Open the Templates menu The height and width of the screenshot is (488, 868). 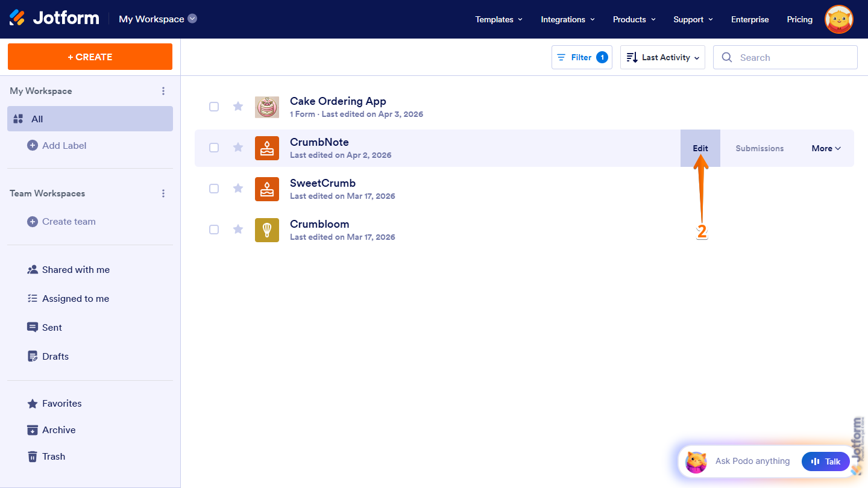point(498,19)
